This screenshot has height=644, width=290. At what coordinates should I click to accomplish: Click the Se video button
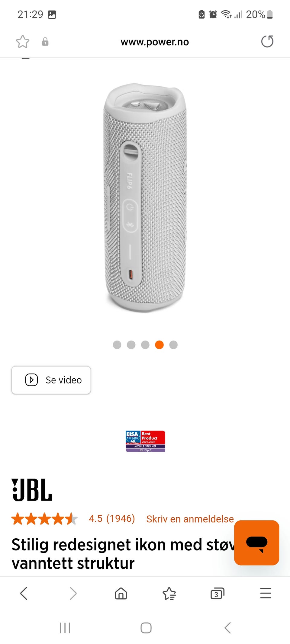pos(51,380)
